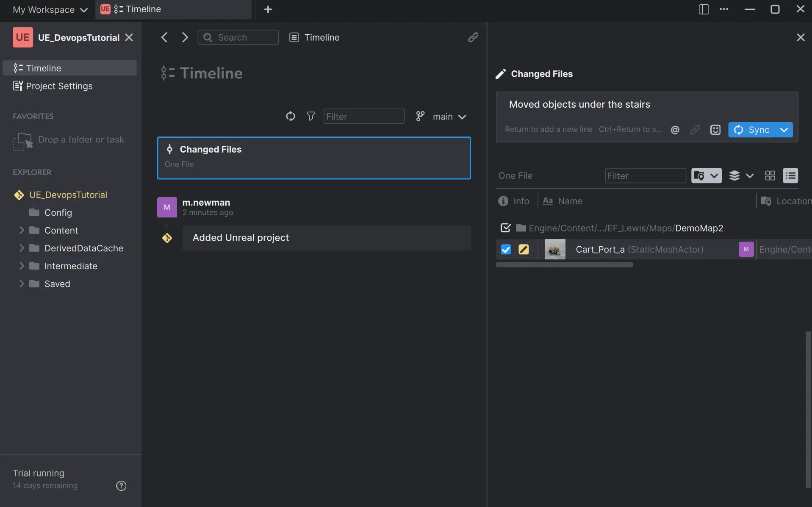Toggle the Cart_Port_a file selection checkbox

tap(505, 249)
